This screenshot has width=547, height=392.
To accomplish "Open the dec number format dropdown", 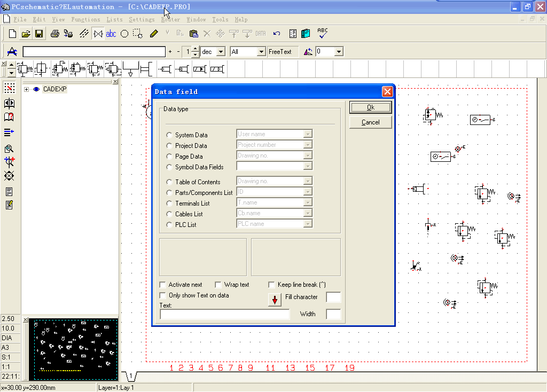I will coord(221,52).
